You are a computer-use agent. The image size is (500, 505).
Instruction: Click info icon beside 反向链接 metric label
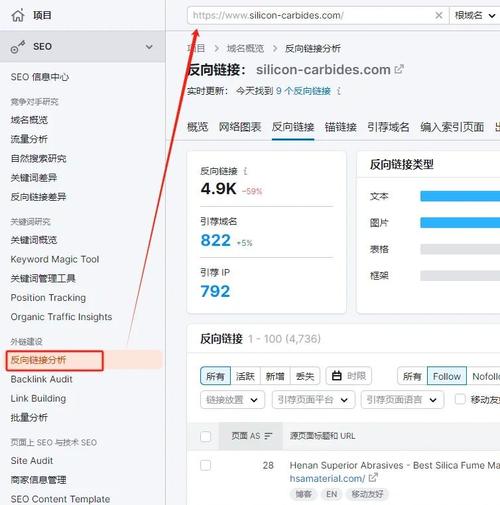(x=245, y=171)
